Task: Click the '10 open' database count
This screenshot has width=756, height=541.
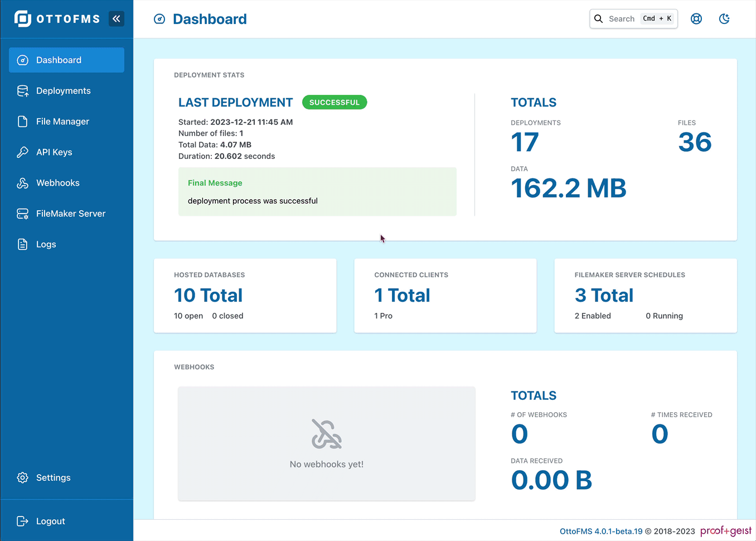Action: [x=188, y=316]
